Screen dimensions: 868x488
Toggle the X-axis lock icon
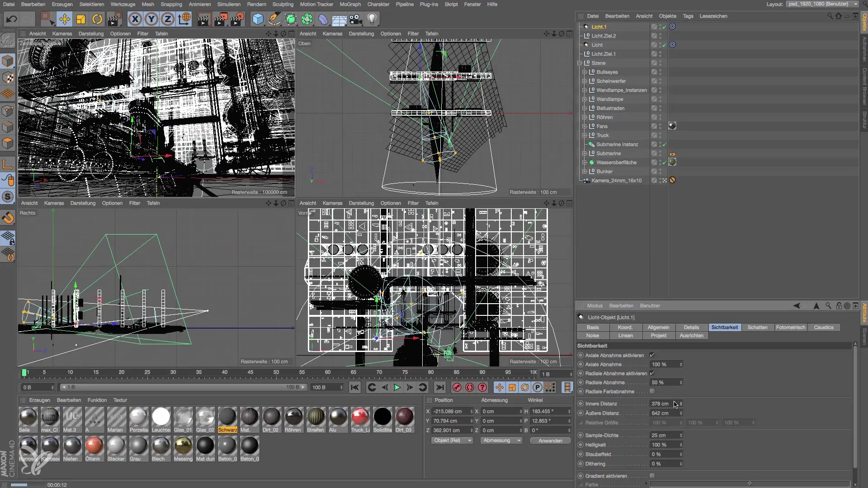point(135,19)
